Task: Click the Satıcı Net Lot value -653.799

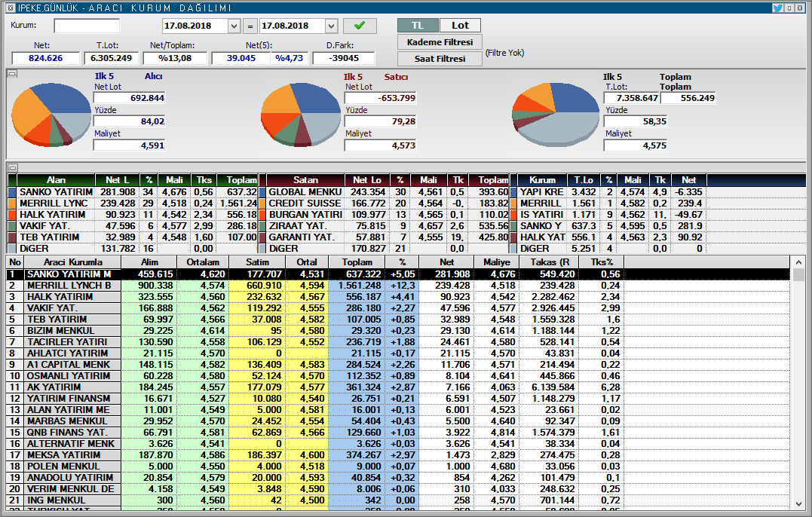Action: click(x=381, y=98)
